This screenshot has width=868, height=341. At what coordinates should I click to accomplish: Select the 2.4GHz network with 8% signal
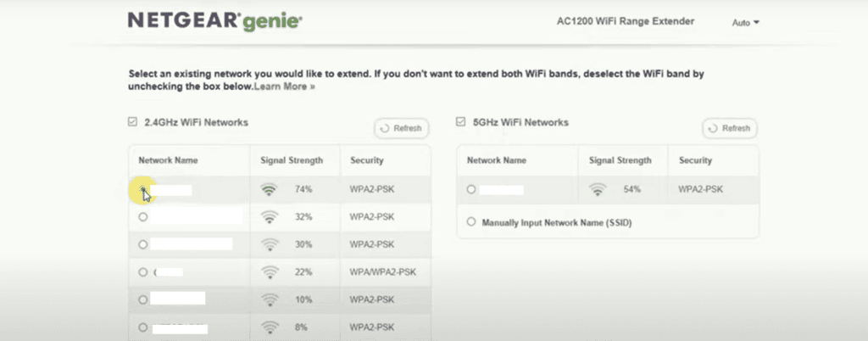coord(143,327)
